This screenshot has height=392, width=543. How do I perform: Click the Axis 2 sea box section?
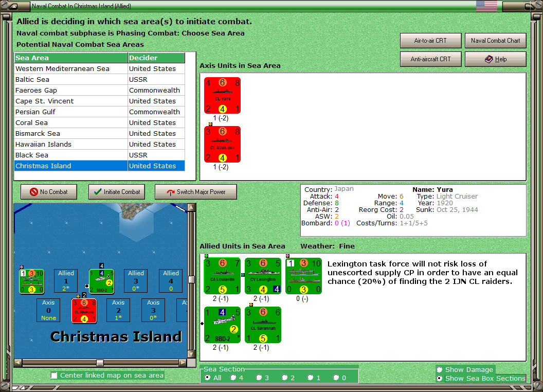point(118,310)
